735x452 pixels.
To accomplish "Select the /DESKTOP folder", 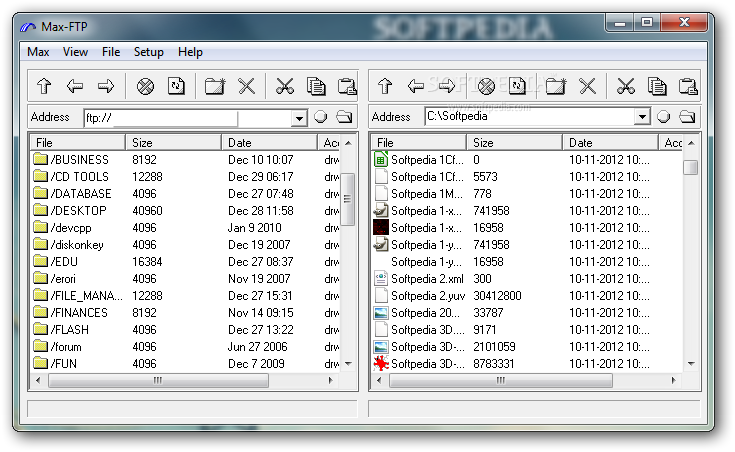I will (70, 211).
